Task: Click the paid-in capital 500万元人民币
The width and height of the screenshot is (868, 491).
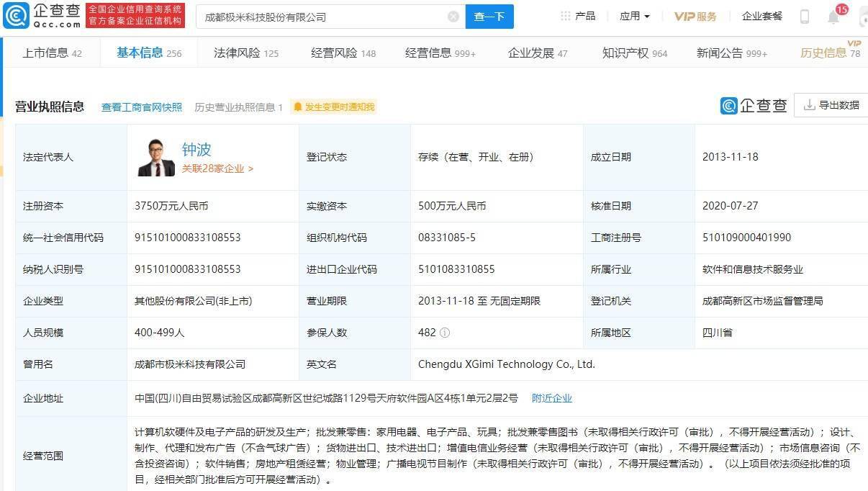Action: point(452,206)
